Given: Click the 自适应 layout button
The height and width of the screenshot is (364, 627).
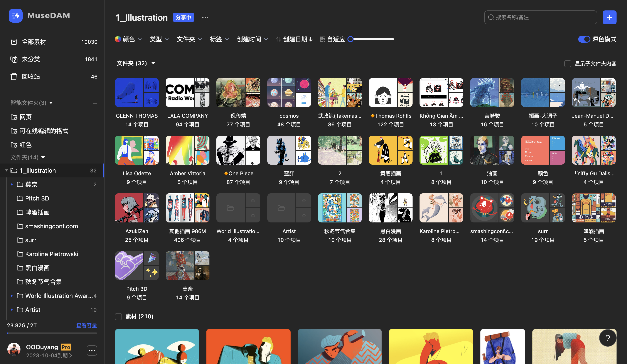Looking at the screenshot, I should (333, 39).
